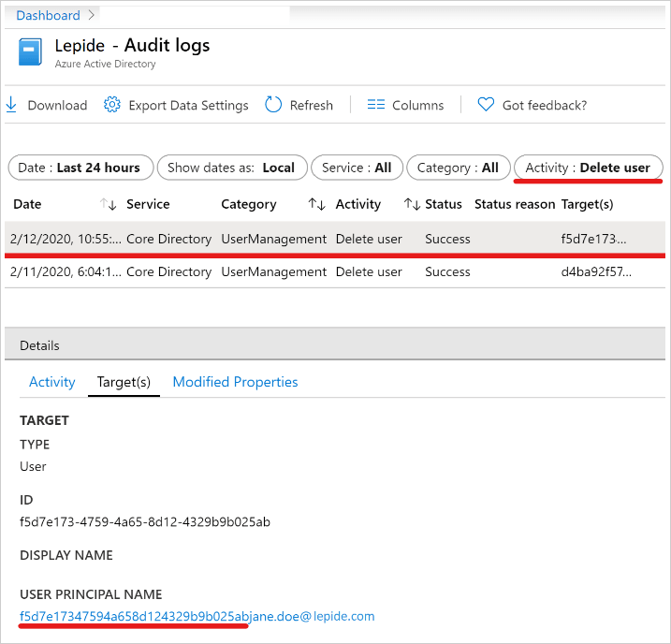Open Export Data Settings gear icon
671x644 pixels.
click(112, 105)
